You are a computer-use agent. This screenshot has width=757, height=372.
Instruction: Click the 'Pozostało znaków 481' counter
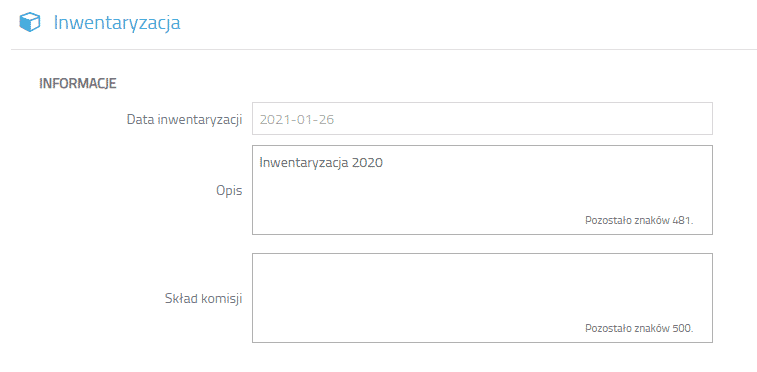coord(639,221)
